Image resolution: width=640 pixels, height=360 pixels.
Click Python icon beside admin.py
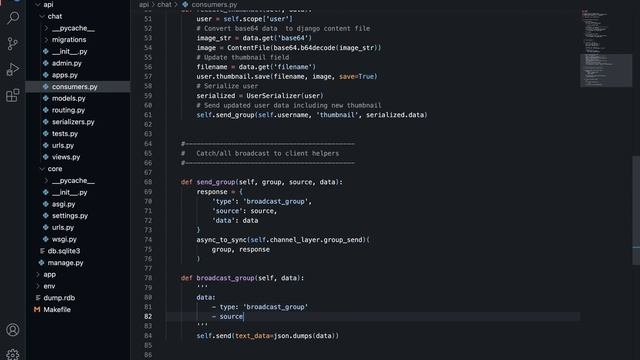pos(46,63)
